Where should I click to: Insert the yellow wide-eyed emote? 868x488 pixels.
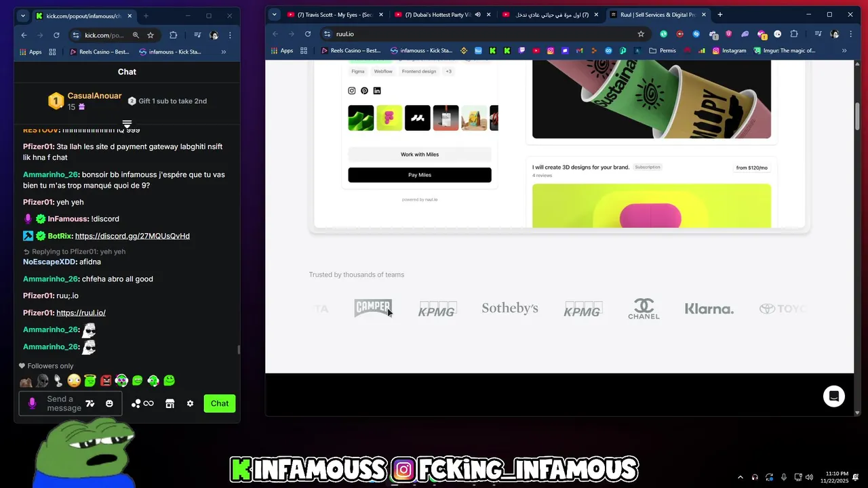pyautogui.click(x=74, y=381)
